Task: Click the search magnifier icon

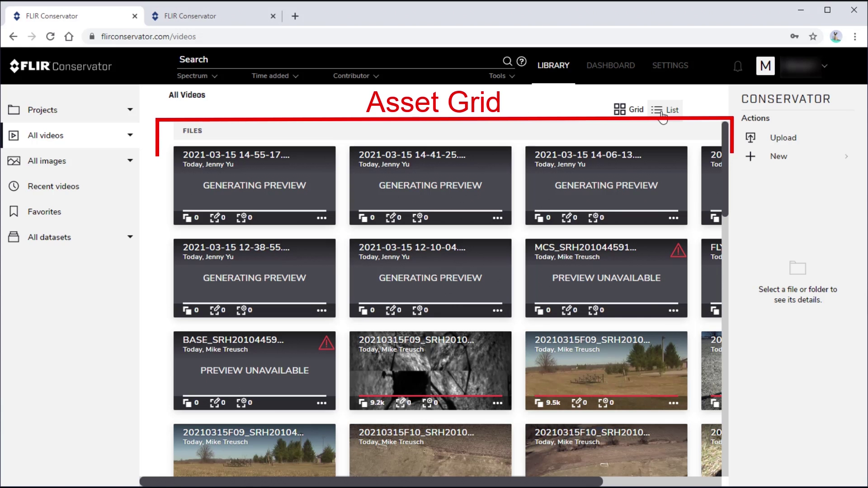Action: (507, 61)
